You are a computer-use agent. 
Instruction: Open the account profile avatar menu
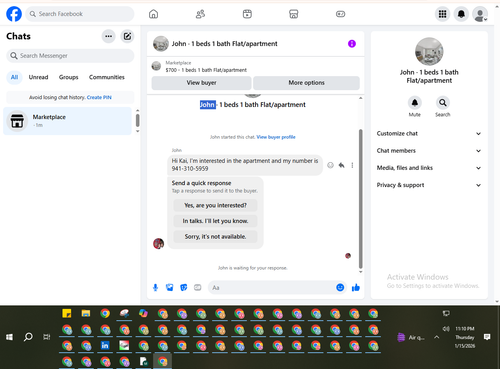point(480,14)
